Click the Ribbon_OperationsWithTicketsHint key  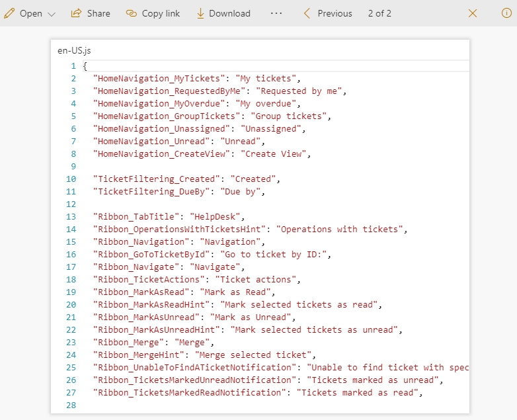pyautogui.click(x=179, y=229)
